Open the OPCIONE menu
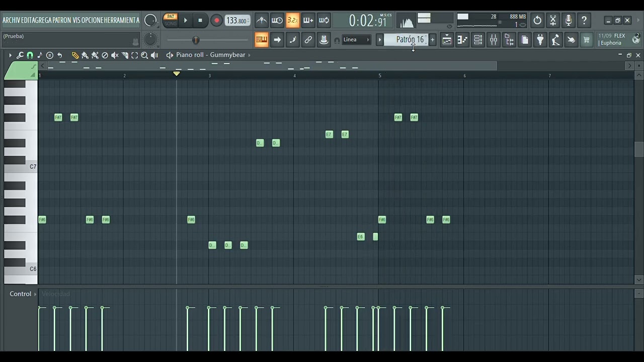The width and height of the screenshot is (644, 362). click(x=93, y=20)
